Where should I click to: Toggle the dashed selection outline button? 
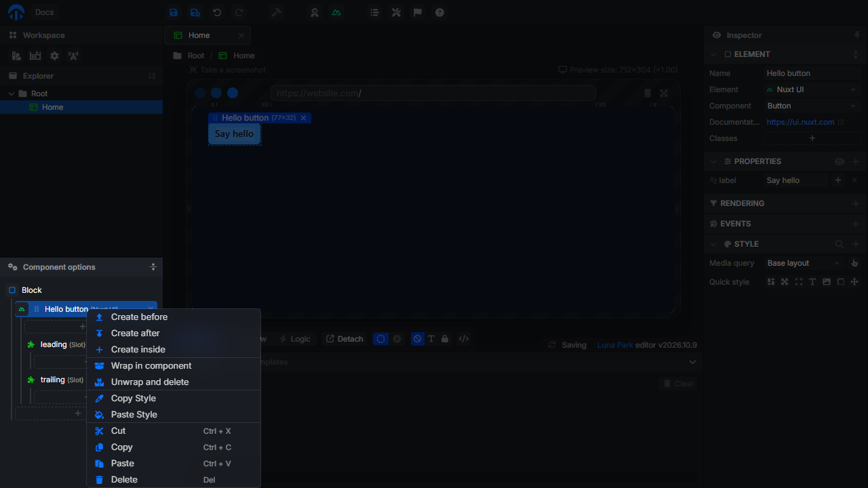click(x=381, y=339)
